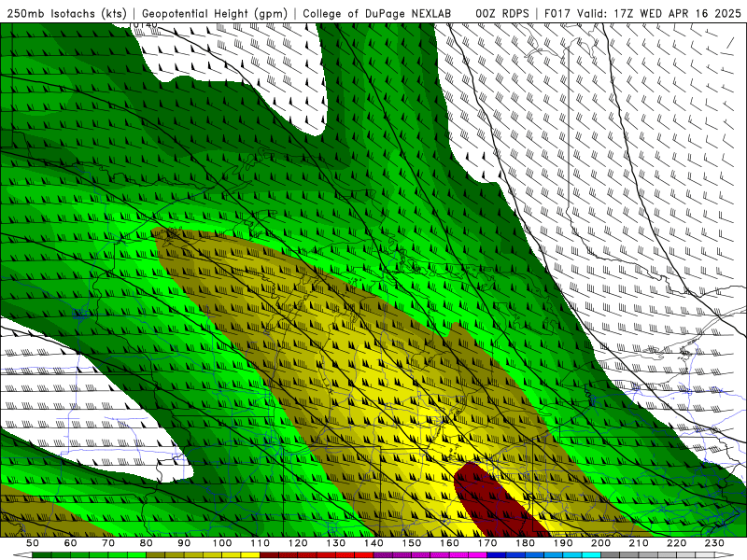Image resolution: width=747 pixels, height=560 pixels.
Task: Pick the dark gray colorbar swatch after 200
Action: click(611, 555)
